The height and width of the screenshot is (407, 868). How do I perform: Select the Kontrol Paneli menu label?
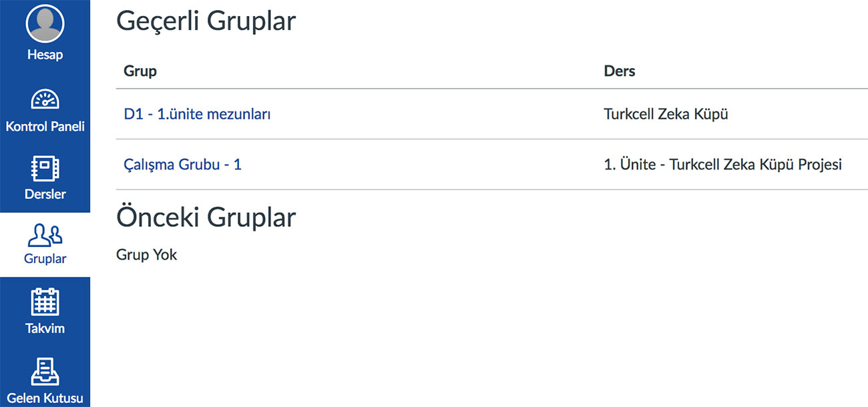45,126
